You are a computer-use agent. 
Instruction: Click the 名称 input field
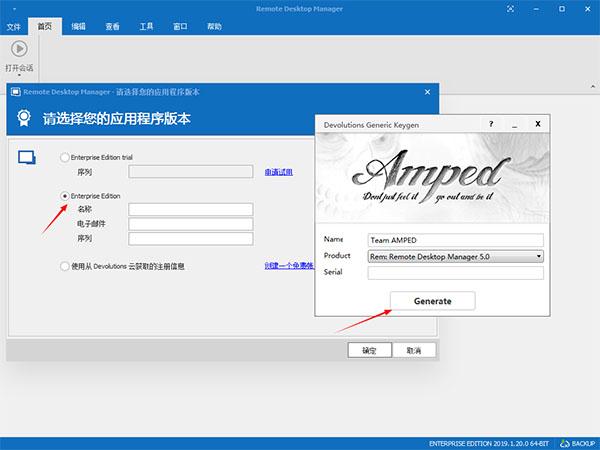(x=191, y=209)
